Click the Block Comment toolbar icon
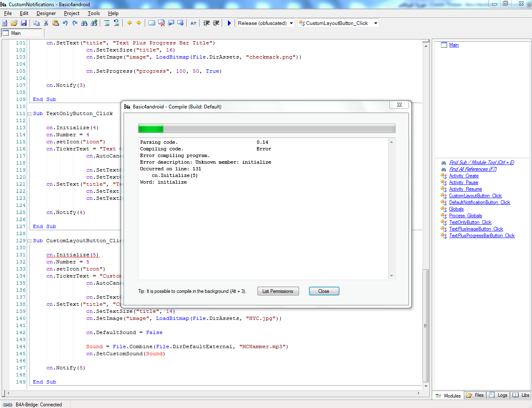Viewport: 532px width, 408px height. (107, 23)
